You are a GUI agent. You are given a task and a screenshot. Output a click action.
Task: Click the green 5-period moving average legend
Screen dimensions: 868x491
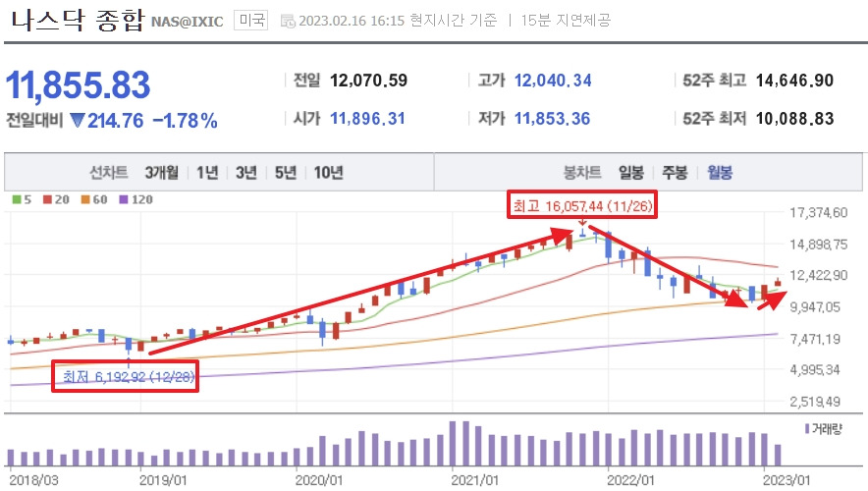point(23,199)
